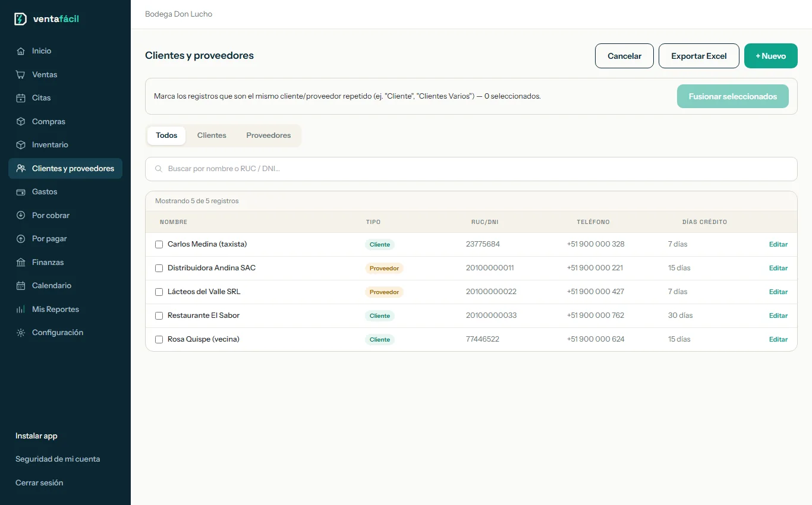
Task: Add a record with + Nuevo
Action: [771, 56]
